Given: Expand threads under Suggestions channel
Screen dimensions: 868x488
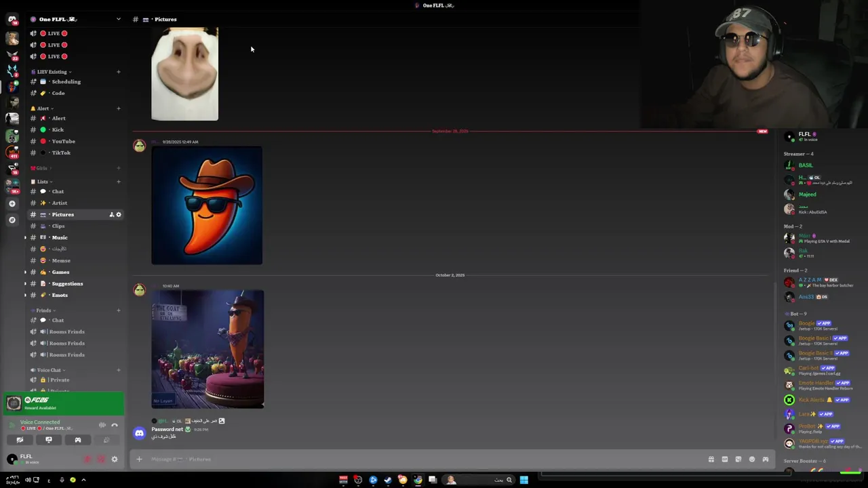Looking at the screenshot, I should (26, 283).
